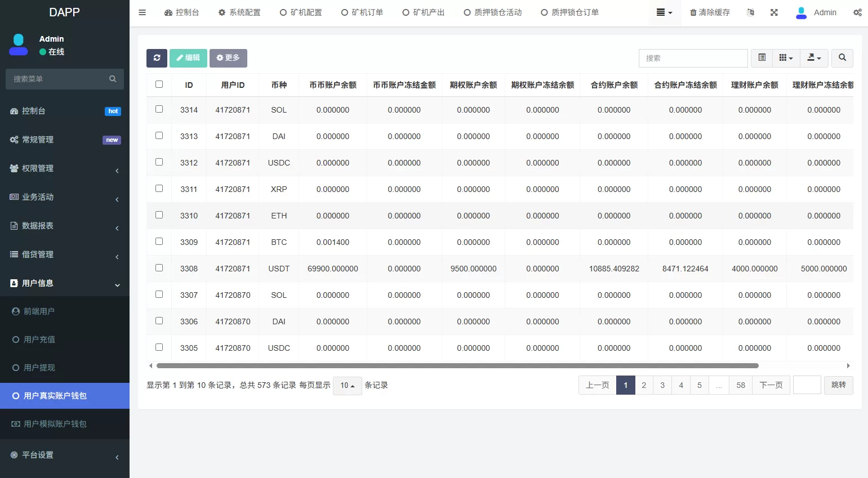Check the checkbox for record 3314
Viewport: 868px width, 478px height.
pyautogui.click(x=159, y=109)
